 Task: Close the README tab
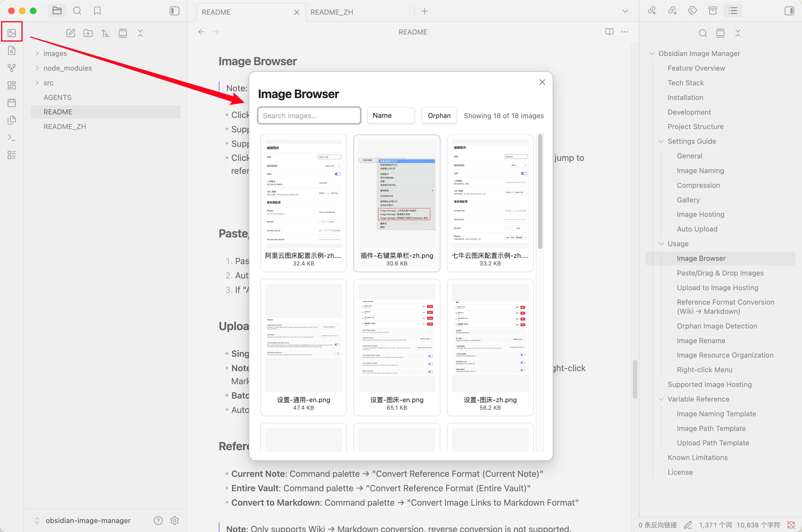coord(297,12)
